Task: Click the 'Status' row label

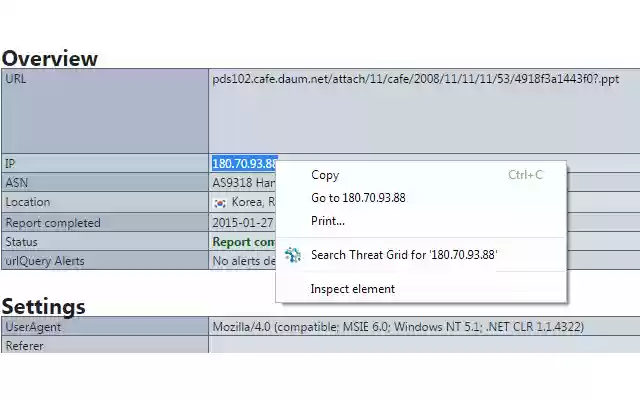Action: (x=21, y=242)
